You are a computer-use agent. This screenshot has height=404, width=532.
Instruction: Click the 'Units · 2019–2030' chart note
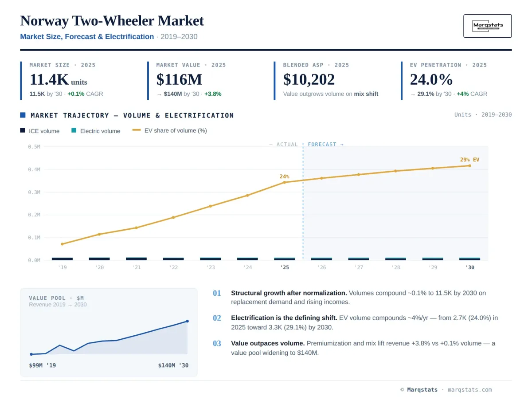[x=483, y=115]
